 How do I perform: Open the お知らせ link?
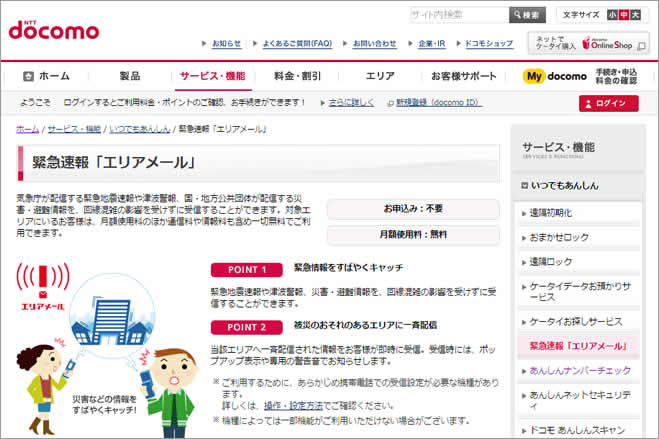[227, 43]
